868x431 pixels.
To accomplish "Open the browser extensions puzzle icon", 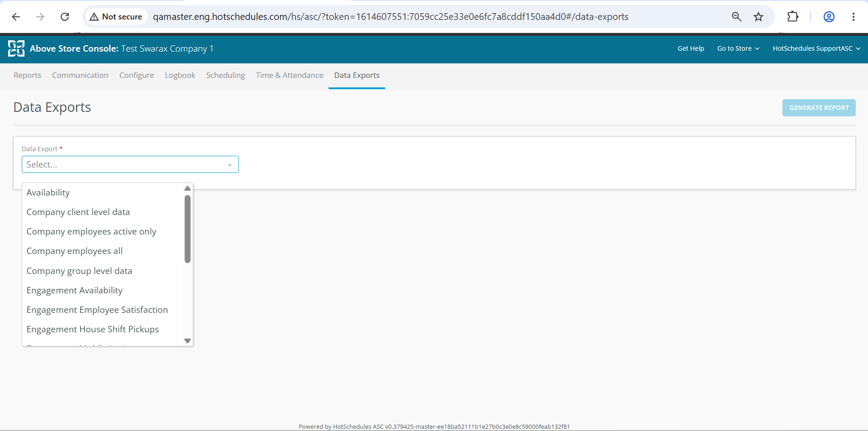I will pos(792,17).
